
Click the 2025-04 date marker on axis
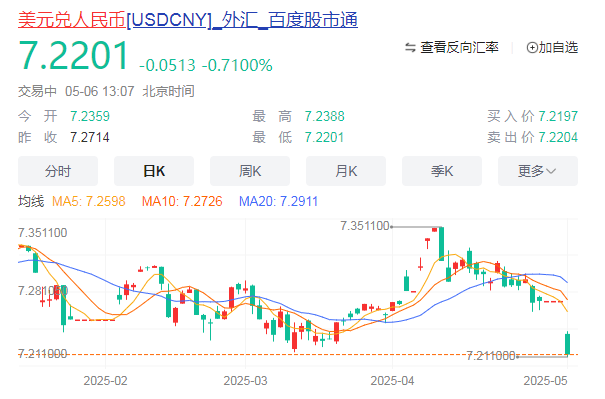392,381
